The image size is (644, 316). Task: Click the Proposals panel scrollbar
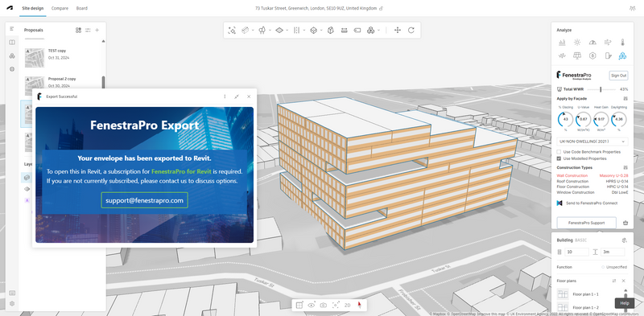[x=103, y=81]
